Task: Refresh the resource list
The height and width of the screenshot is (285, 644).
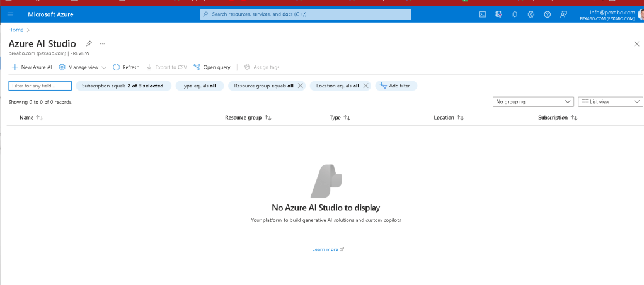Action: point(126,67)
